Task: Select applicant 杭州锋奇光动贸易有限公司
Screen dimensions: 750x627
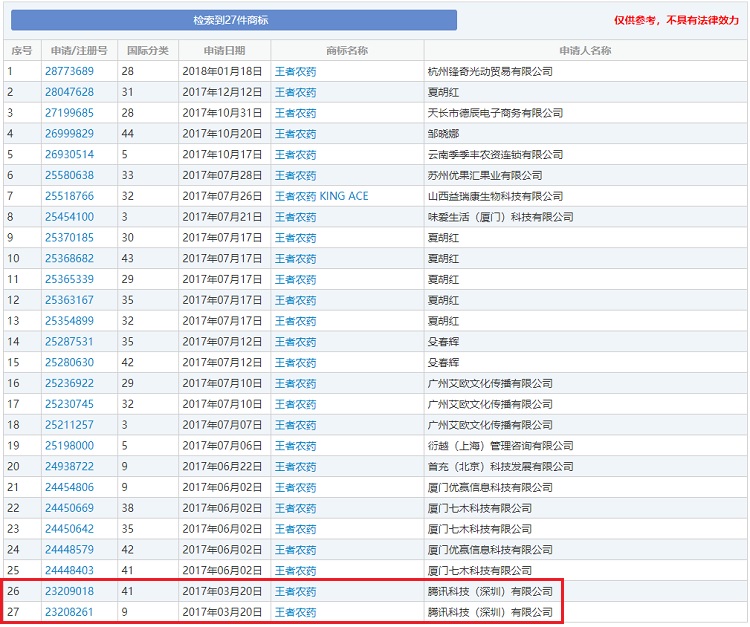Action: tap(490, 71)
